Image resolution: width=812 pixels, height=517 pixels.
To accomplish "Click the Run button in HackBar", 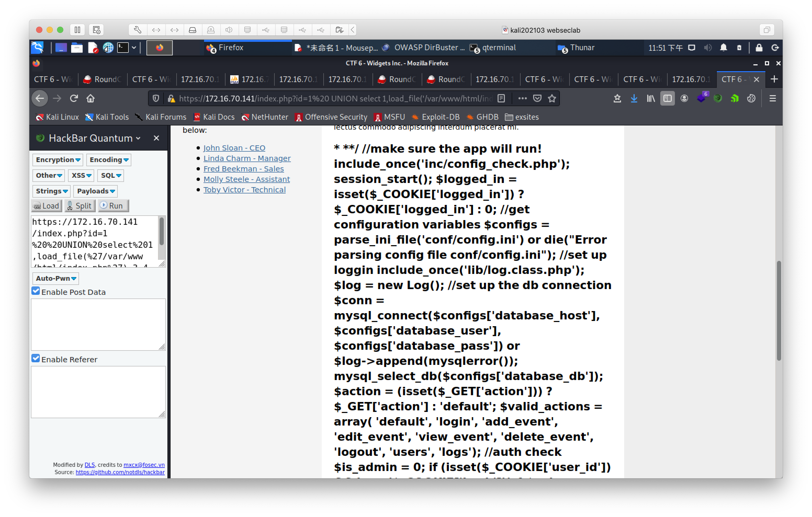I will (113, 206).
